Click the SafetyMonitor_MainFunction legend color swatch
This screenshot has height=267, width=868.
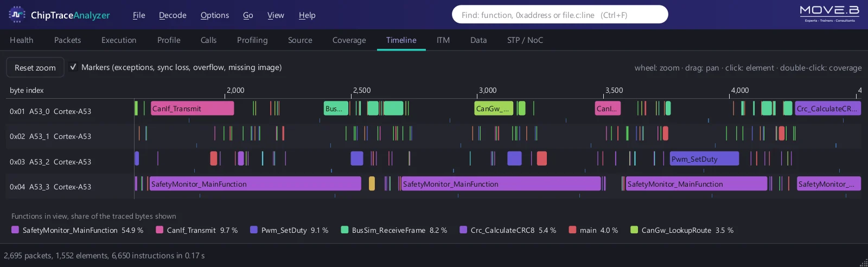[15, 230]
